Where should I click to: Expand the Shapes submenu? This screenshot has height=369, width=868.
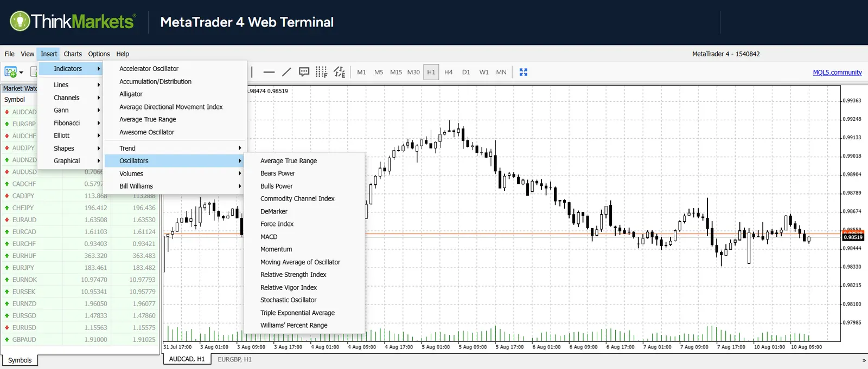70,148
